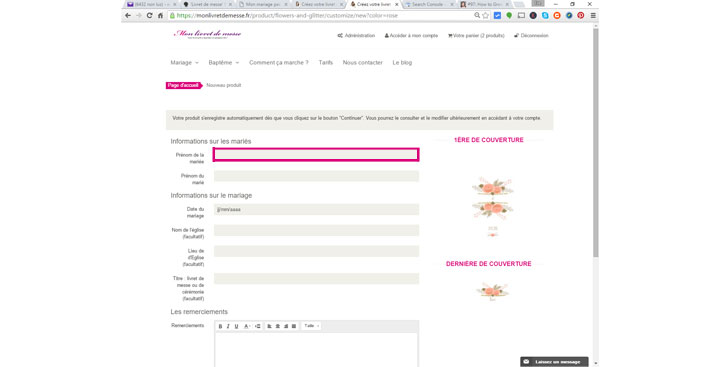This screenshot has height=367, width=709.
Task: Click the cast screen extension icon
Action: (x=521, y=15)
